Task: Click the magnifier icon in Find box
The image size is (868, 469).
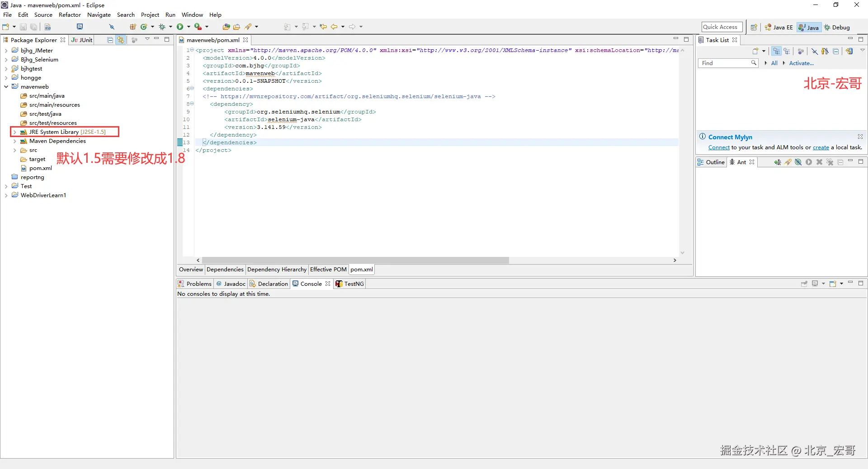Action: pos(754,63)
